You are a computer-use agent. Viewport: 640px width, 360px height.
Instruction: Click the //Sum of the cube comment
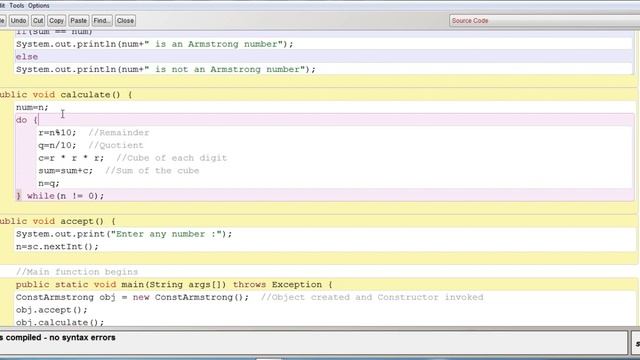pyautogui.click(x=152, y=171)
